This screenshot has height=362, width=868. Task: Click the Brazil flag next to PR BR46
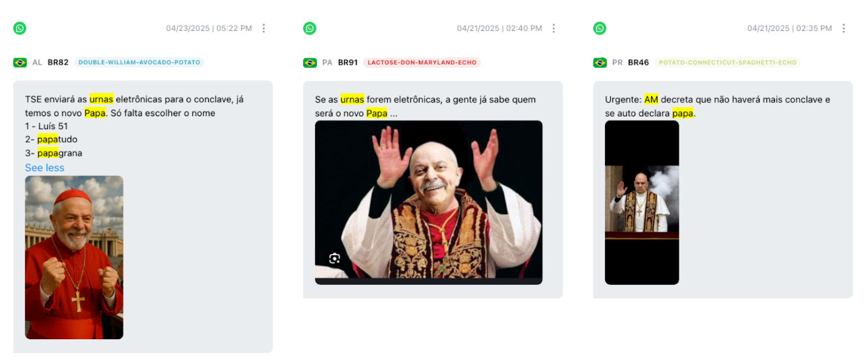click(600, 62)
